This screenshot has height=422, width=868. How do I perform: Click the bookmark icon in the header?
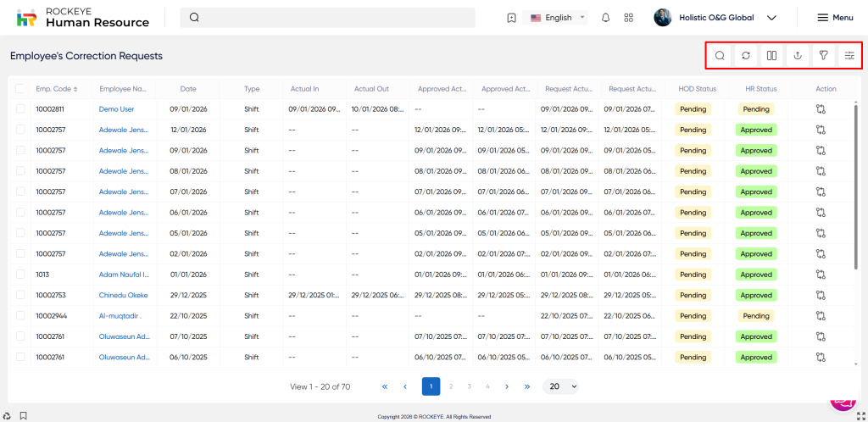(511, 18)
